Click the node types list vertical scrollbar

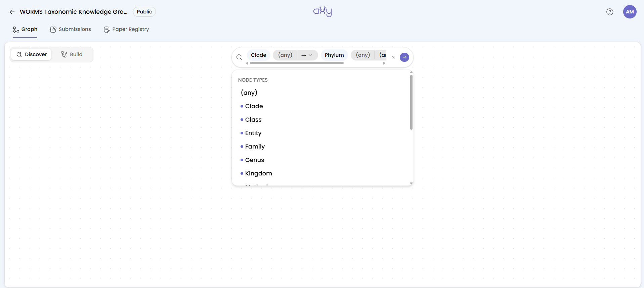[411, 102]
